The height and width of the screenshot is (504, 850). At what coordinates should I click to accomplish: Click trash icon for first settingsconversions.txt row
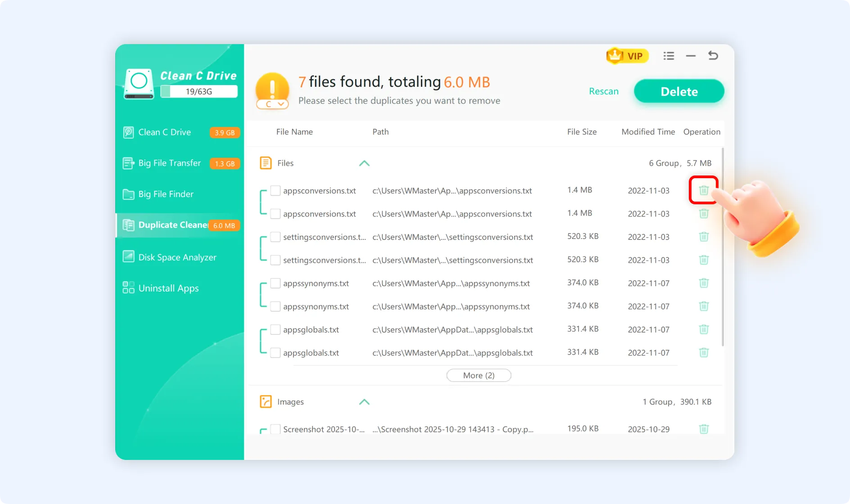click(x=703, y=237)
